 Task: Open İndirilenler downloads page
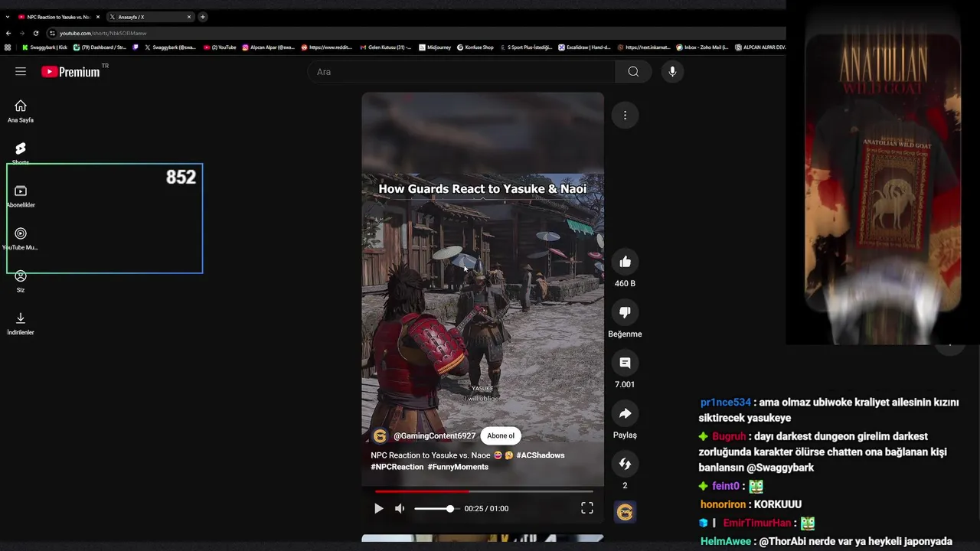pyautogui.click(x=21, y=324)
